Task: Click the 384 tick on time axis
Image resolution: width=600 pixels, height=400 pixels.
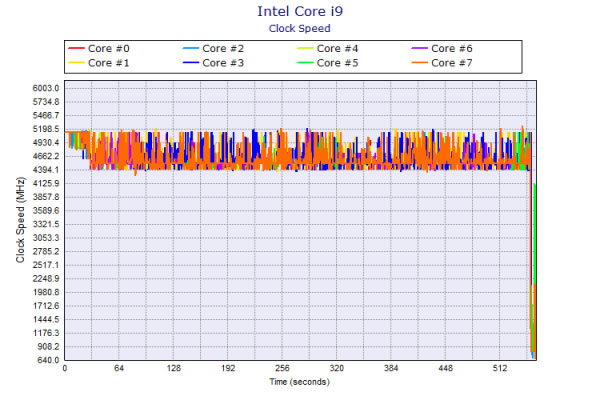Action: pos(391,369)
